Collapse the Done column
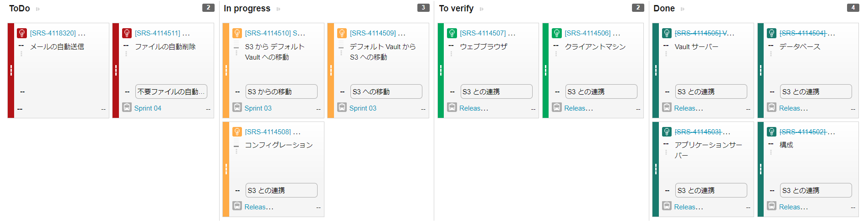 683,9
